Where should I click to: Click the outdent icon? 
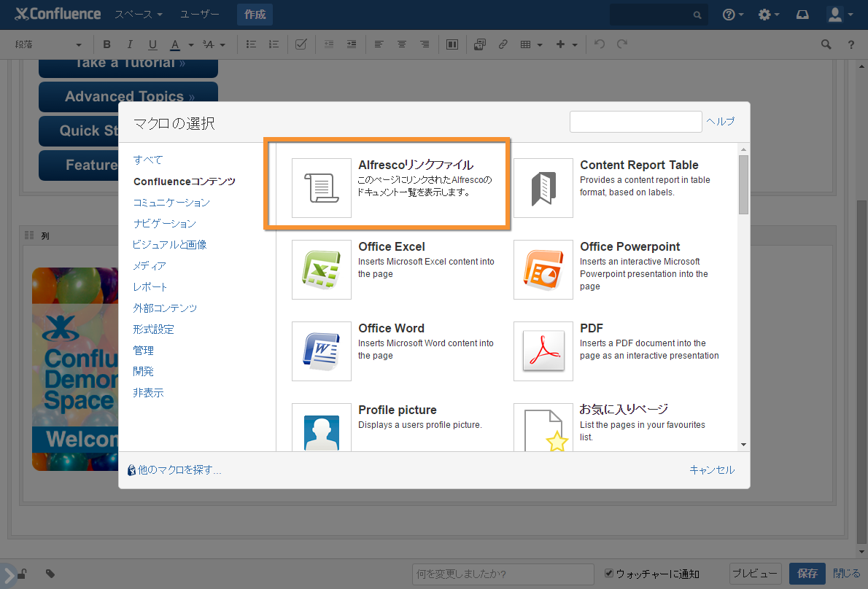329,44
